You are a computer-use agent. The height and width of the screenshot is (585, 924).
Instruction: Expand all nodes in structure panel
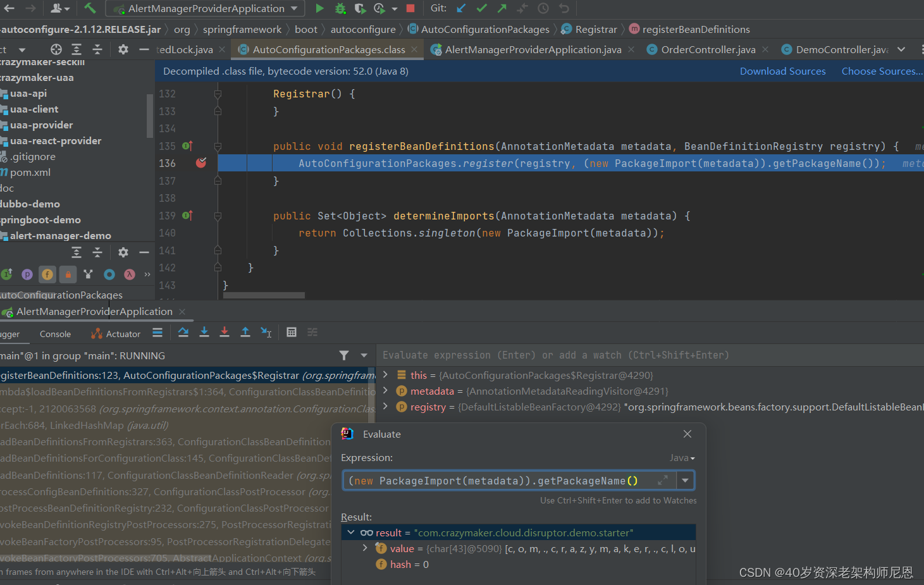(x=77, y=252)
